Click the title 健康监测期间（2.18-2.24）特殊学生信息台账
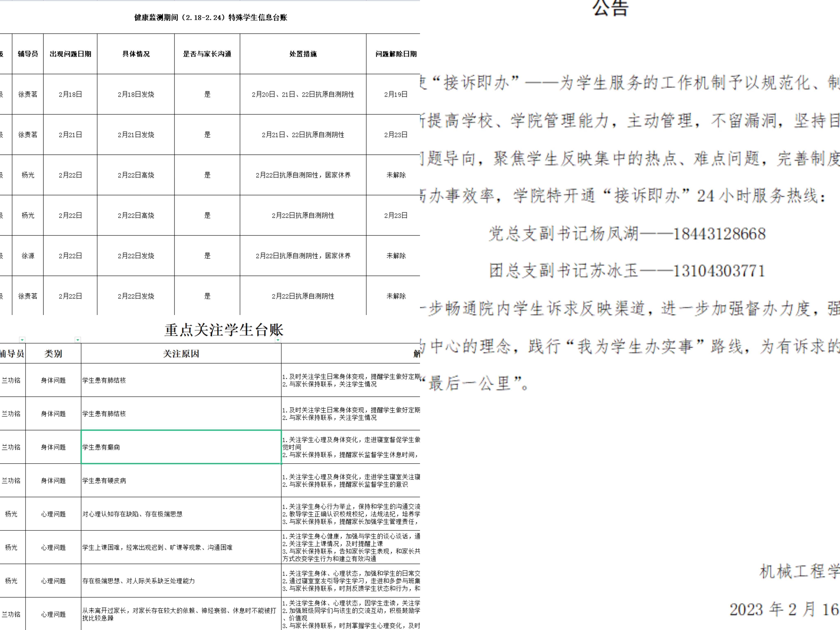This screenshot has width=840, height=630. [x=211, y=17]
